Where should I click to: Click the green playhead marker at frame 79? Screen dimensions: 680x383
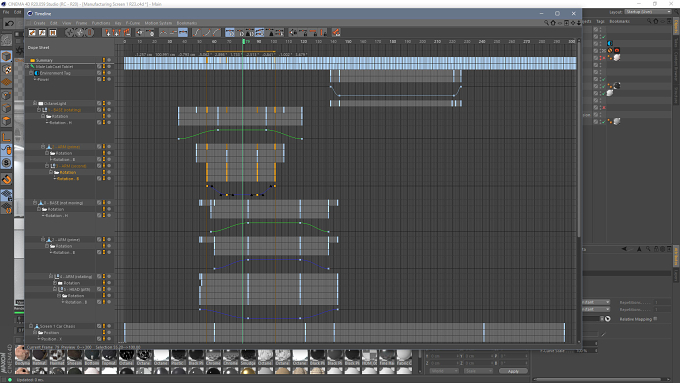coord(244,41)
